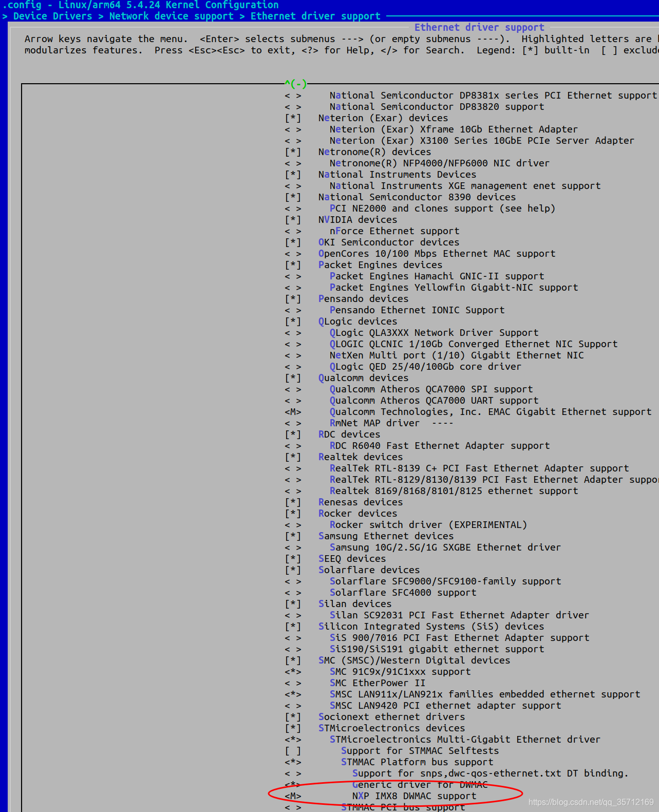The width and height of the screenshot is (659, 812).
Task: Open the RmNet MAP driver submenu
Action: [x=391, y=423]
